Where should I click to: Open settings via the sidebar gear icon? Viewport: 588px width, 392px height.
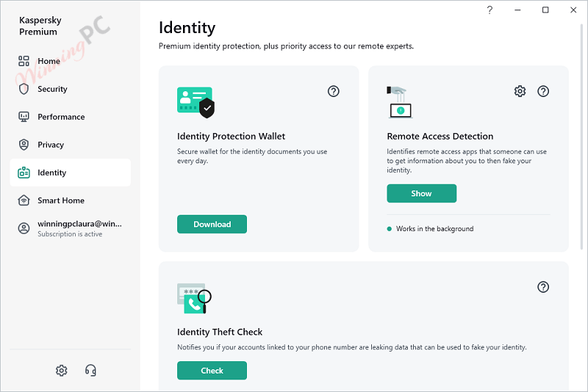tap(62, 370)
